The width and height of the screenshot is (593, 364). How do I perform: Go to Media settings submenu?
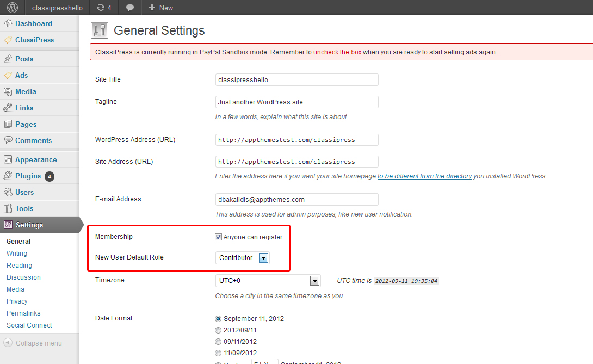16,289
